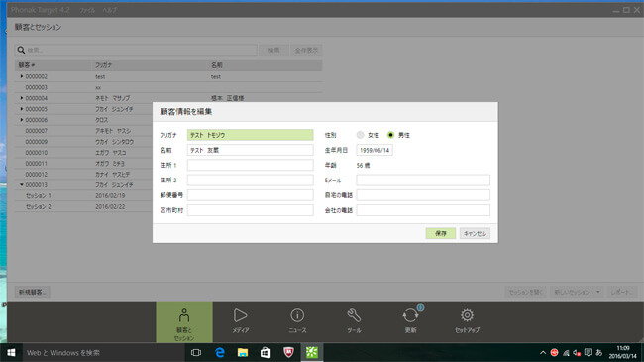Image resolution: width=644 pixels, height=362 pixels.
Task: Expand customer 0000002 row
Action: pos(22,76)
